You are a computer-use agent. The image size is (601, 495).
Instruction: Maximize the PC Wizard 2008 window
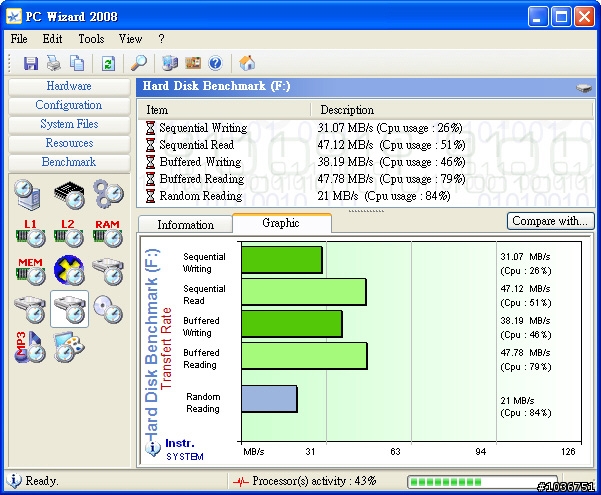point(561,16)
